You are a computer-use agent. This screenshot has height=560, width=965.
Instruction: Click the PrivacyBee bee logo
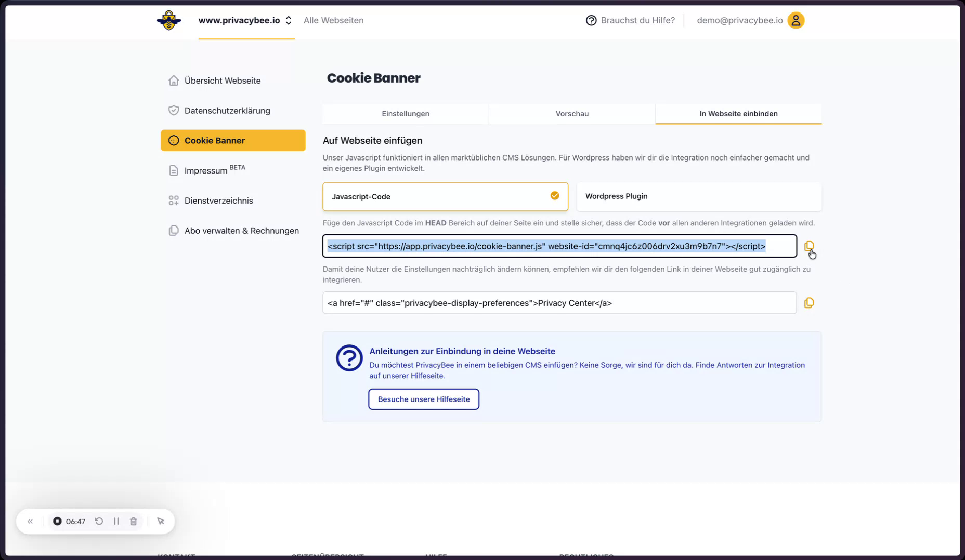(x=169, y=20)
